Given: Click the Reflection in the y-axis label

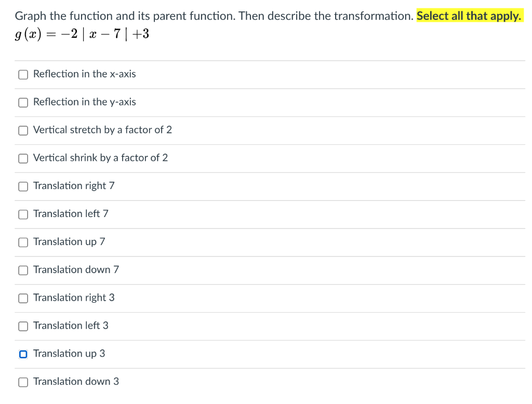Looking at the screenshot, I should pyautogui.click(x=84, y=102).
